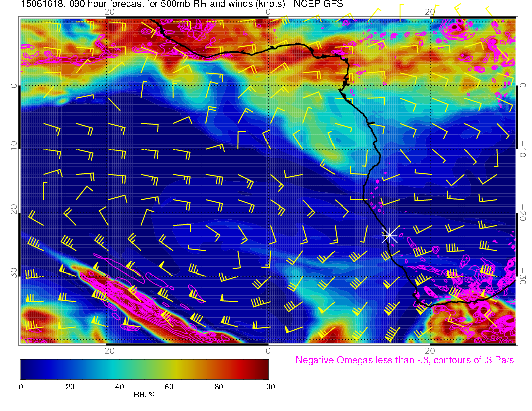This screenshot has height=411, width=532.
Task: Click the forecast title text at top
Action: pyautogui.click(x=182, y=4)
